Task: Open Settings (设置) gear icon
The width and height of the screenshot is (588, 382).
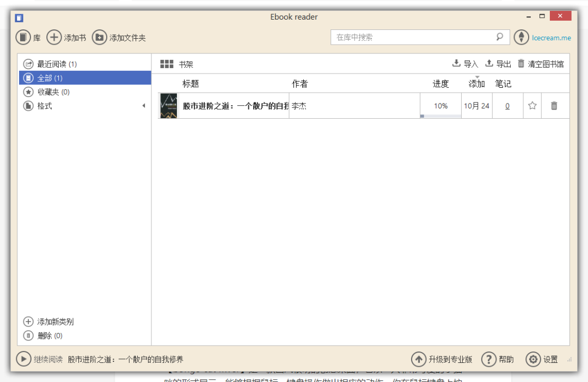Action: tap(533, 359)
